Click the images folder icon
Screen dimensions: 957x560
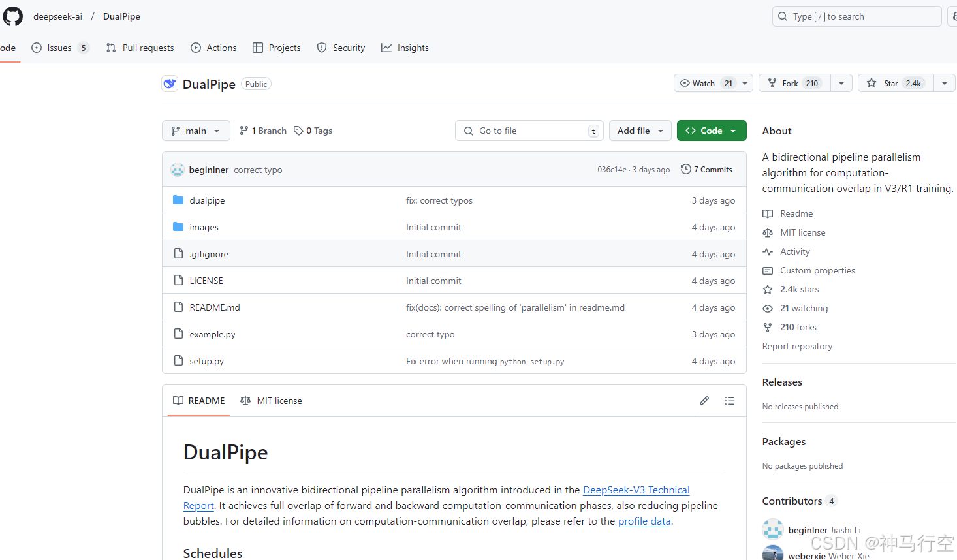point(178,226)
